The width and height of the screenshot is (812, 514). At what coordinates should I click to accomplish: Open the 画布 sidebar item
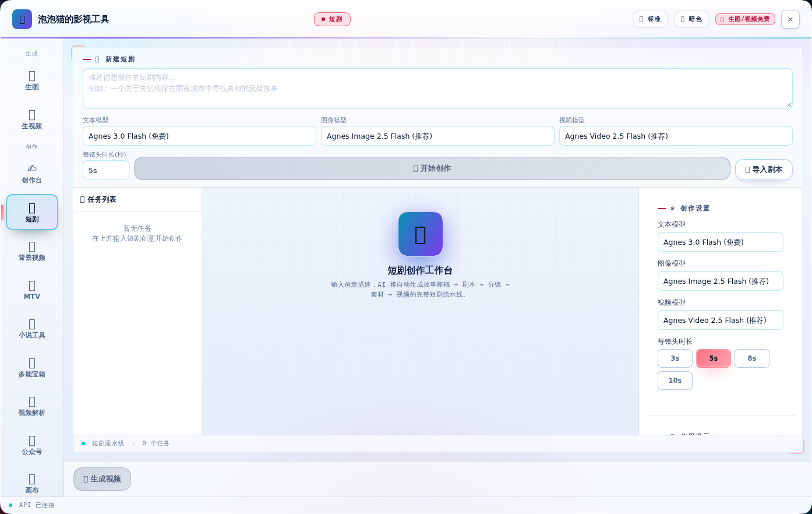(x=32, y=484)
